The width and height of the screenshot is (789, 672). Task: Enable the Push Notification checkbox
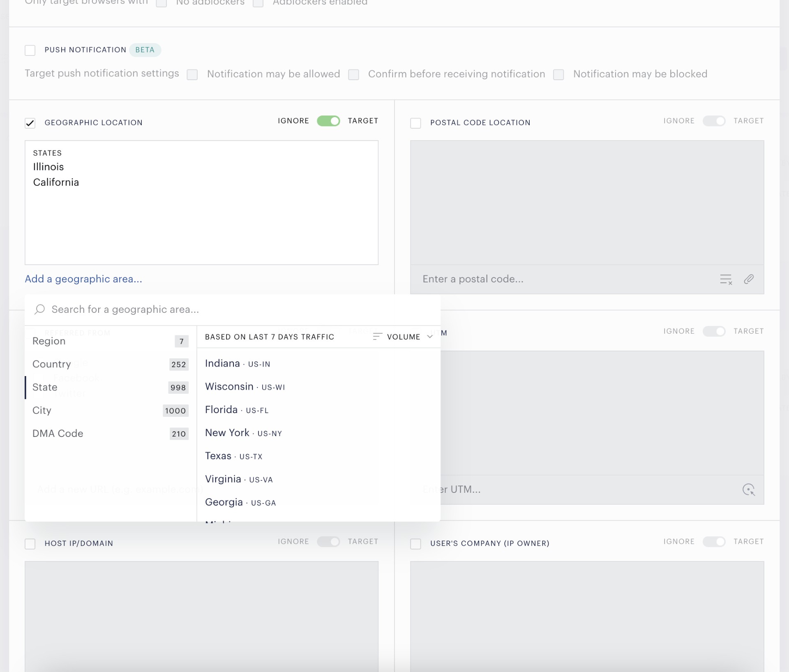(x=30, y=50)
